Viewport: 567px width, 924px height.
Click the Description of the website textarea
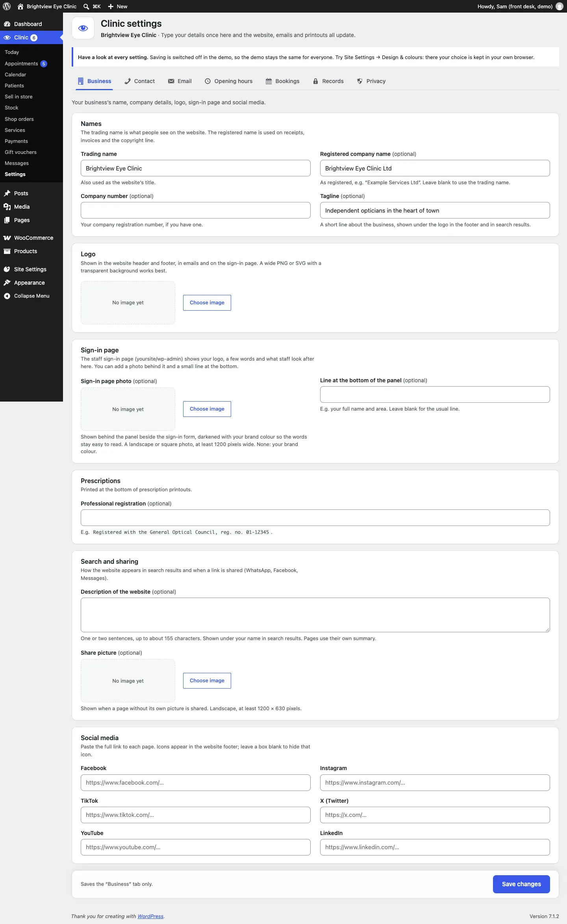click(x=315, y=615)
